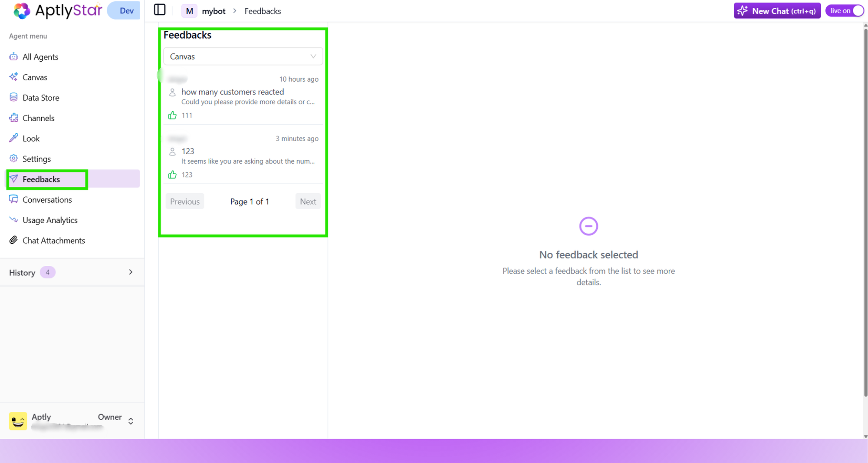Toggle the live on switch
This screenshot has width=868, height=463.
[x=857, y=10]
